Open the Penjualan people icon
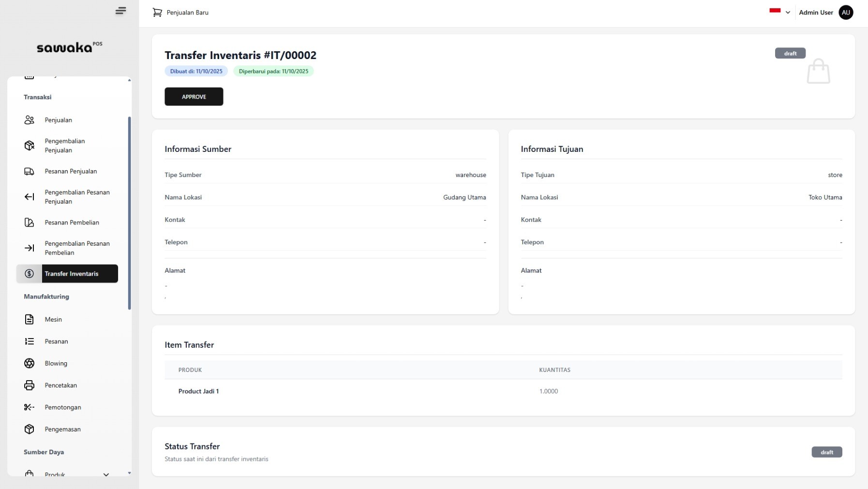Screen dimensions: 868x489 pos(29,120)
